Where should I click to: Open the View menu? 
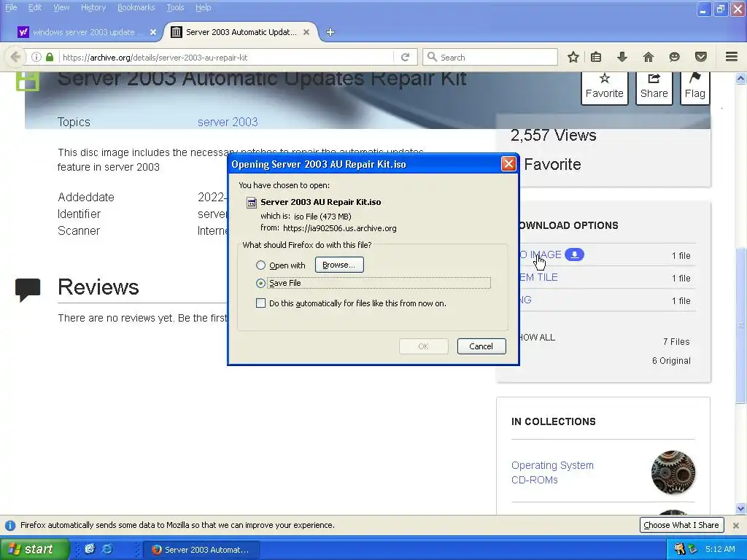pos(61,7)
